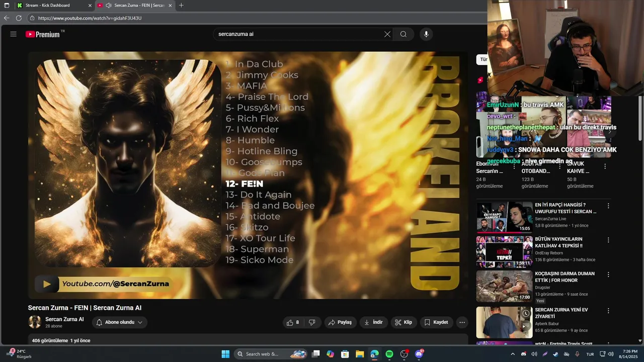Save the video with Kaydet
This screenshot has width=644, height=362.
coord(436,322)
